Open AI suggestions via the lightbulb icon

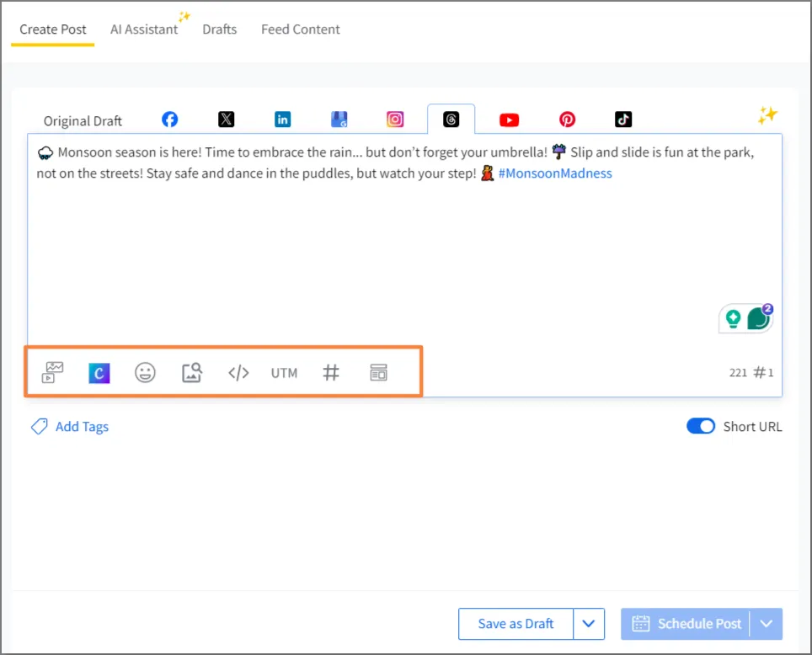pyautogui.click(x=732, y=318)
